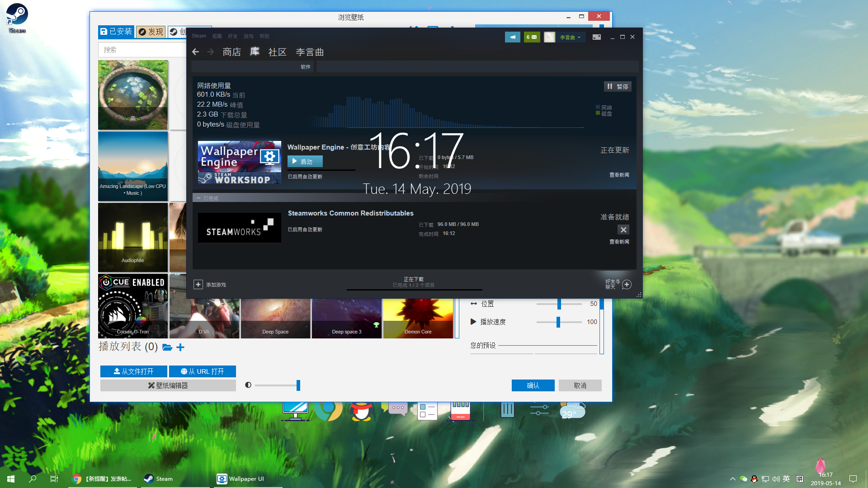Click the 29° weather dock icon

pos(572,410)
